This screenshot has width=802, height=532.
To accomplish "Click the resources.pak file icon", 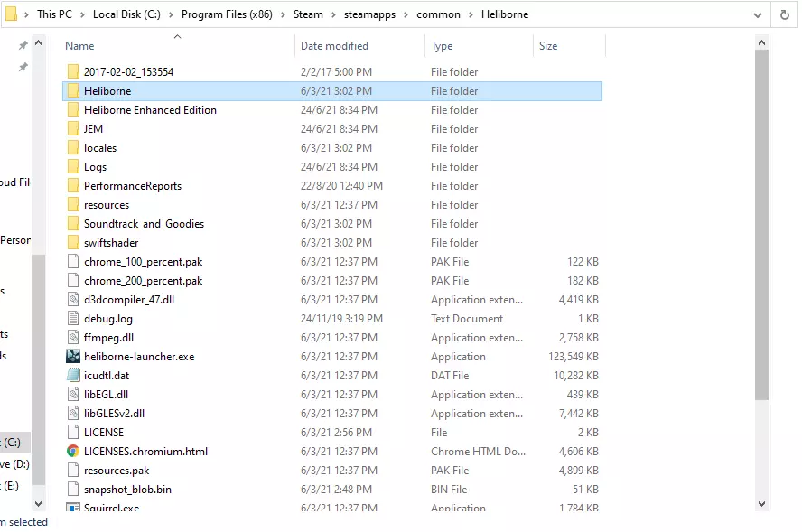I will coord(73,470).
